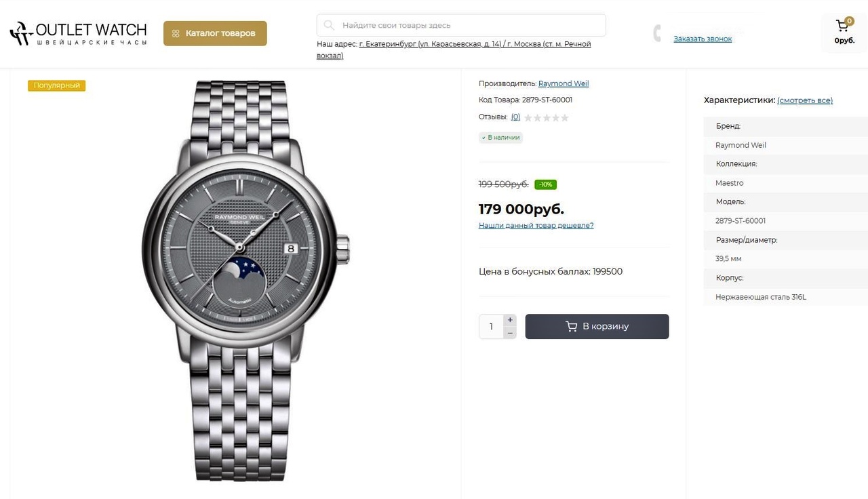Image resolution: width=868 pixels, height=499 pixels.
Task: Increase quantity with the plus button
Action: 510,320
